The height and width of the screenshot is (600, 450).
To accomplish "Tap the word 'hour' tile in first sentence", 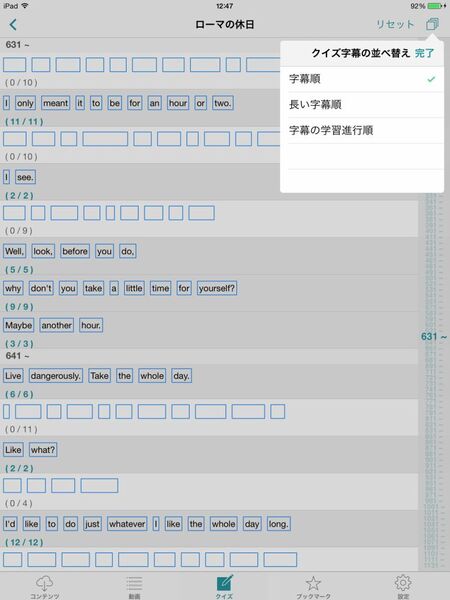I will click(178, 103).
